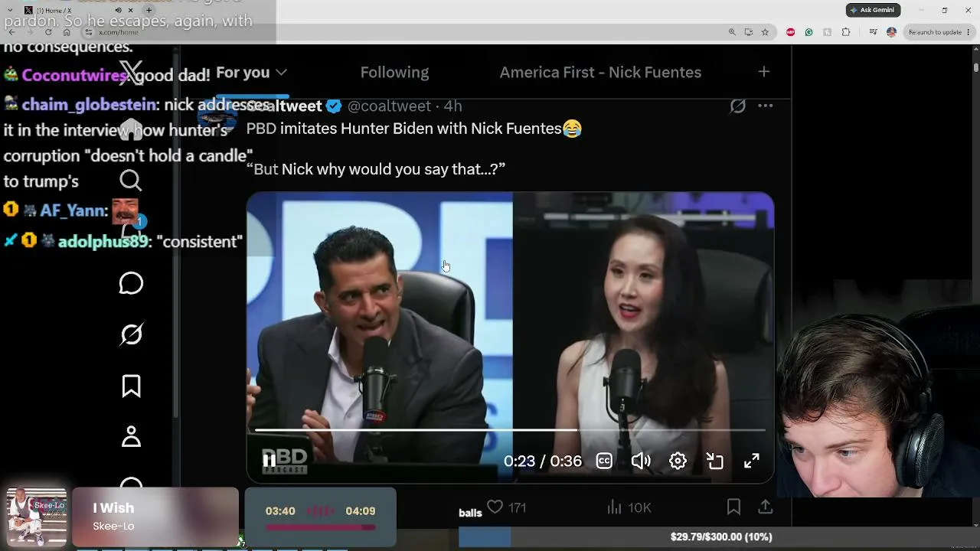
Task: Open the Chrome profile avatar
Action: click(891, 32)
